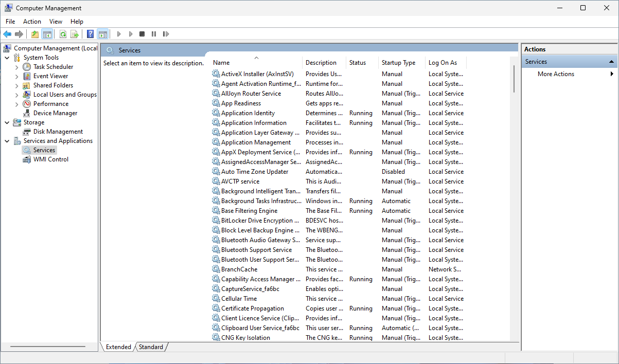619x364 pixels.
Task: Sort by the Description column header
Action: [324, 63]
